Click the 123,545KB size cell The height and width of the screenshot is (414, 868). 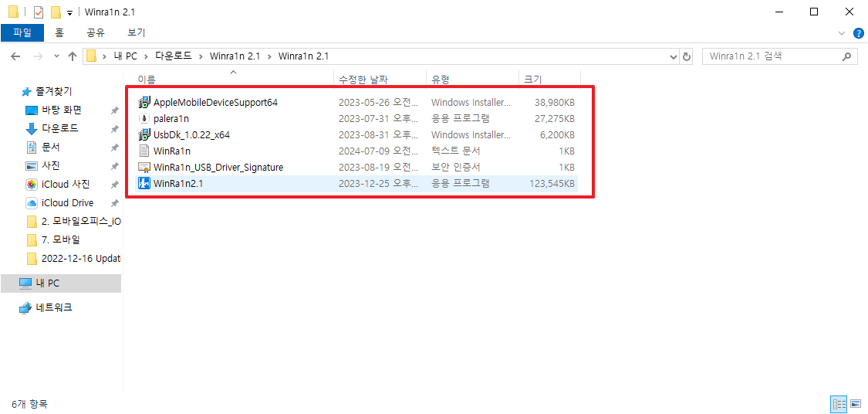552,184
